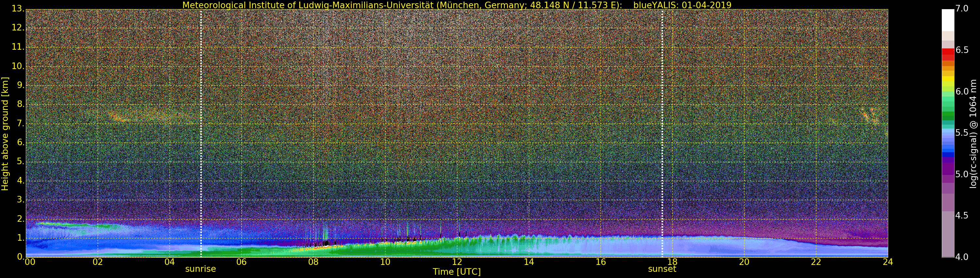Click the time axis tick label 20

(x=744, y=262)
